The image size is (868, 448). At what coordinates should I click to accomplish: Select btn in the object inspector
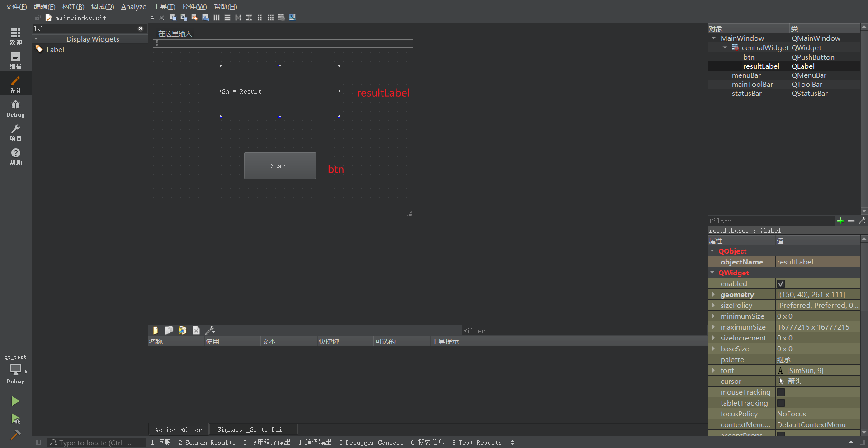(749, 57)
